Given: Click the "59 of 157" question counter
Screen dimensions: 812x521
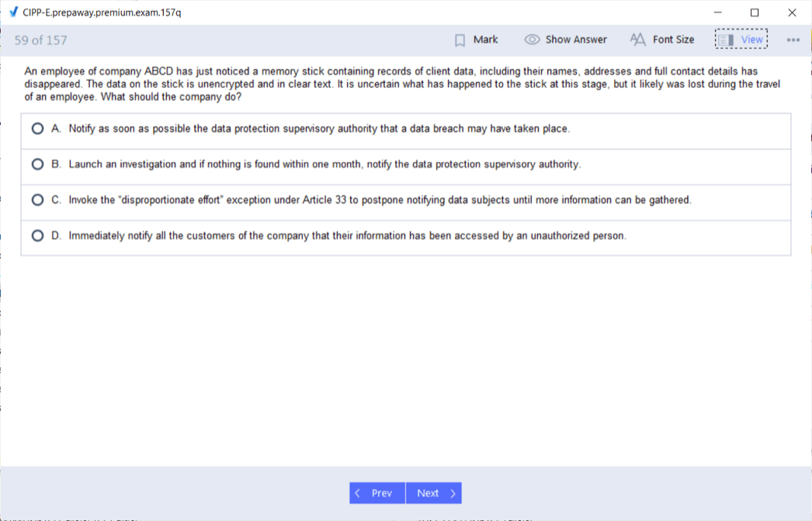Looking at the screenshot, I should 40,40.
